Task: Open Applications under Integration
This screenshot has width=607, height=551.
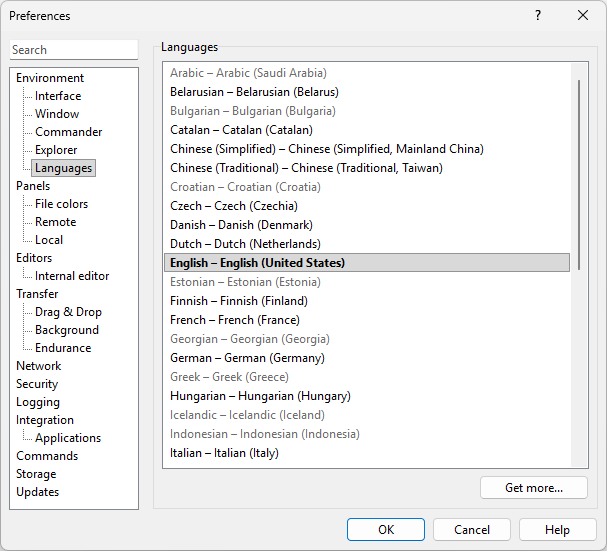Action: click(x=68, y=438)
